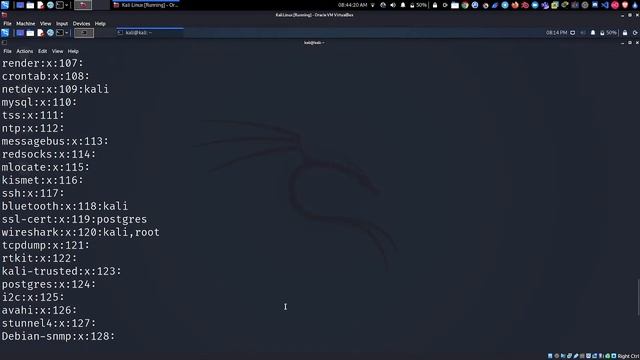The height and width of the screenshot is (360, 640).
Task: Select the Kali Linux [Running] taskbar button
Action: pos(146,5)
